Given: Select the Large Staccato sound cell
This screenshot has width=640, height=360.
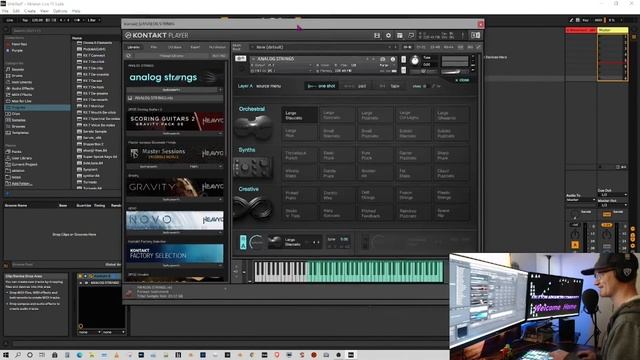Looking at the screenshot, I should 299,115.
